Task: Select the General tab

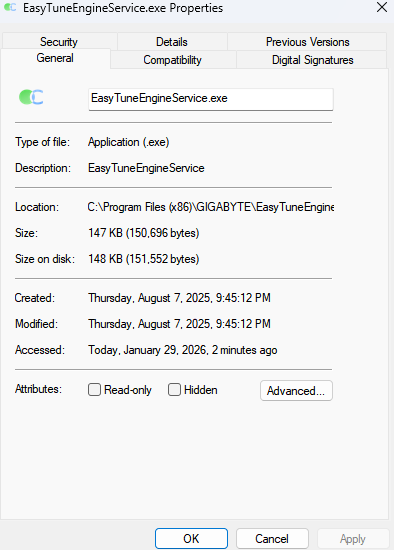Action: click(x=55, y=58)
